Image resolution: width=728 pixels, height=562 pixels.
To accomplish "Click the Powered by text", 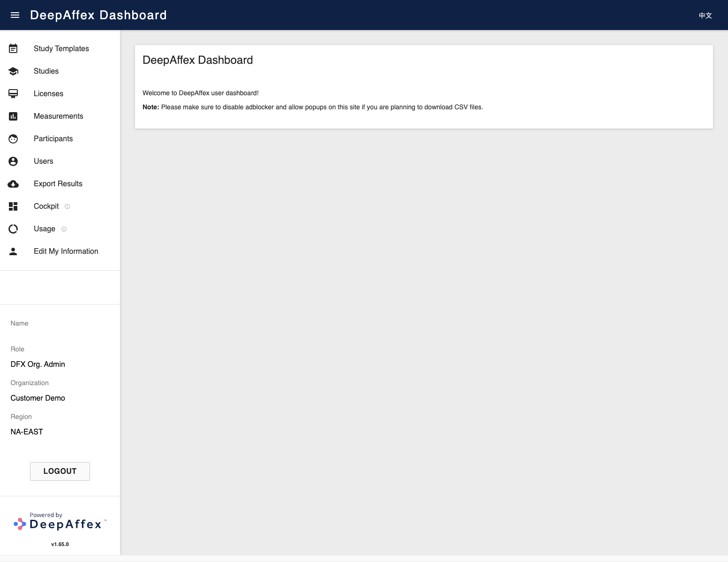I will point(46,515).
